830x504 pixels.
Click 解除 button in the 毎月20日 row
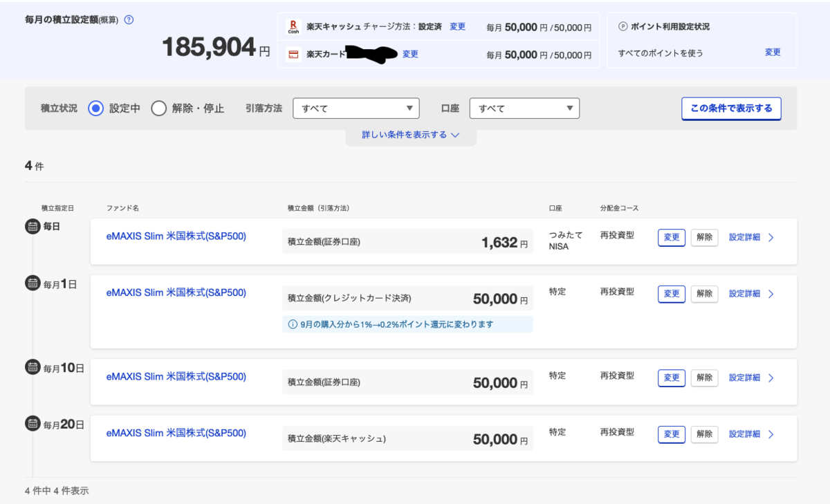coord(704,434)
